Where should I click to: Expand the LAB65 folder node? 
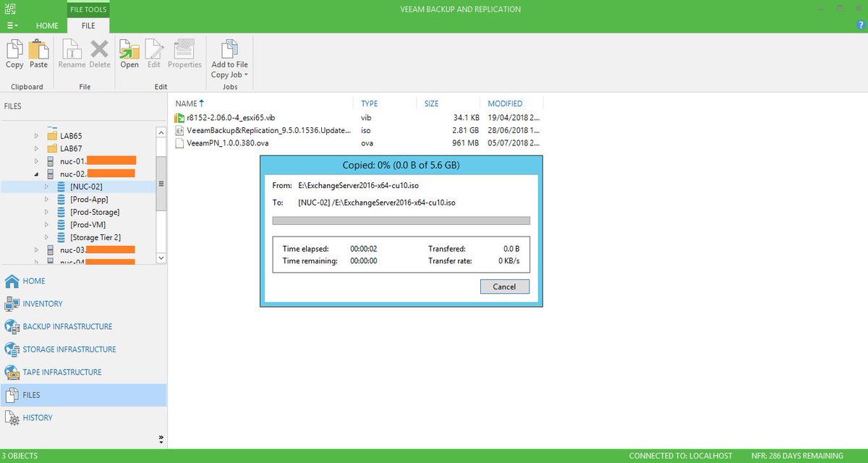37,136
